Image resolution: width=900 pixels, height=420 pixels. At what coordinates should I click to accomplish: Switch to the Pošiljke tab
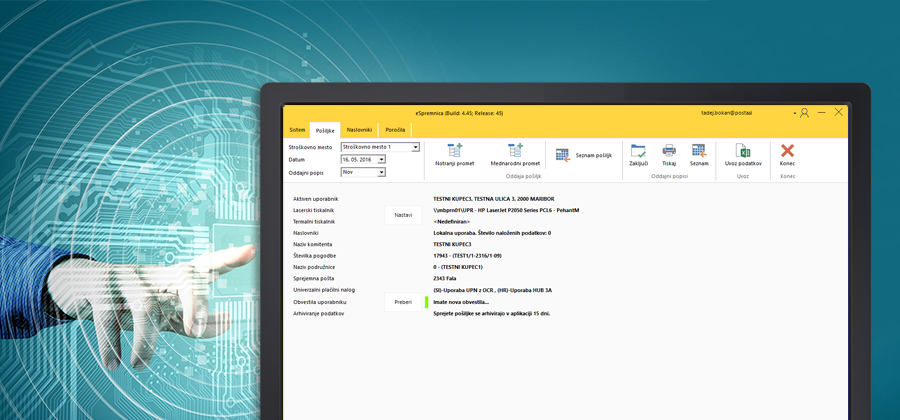pos(325,130)
